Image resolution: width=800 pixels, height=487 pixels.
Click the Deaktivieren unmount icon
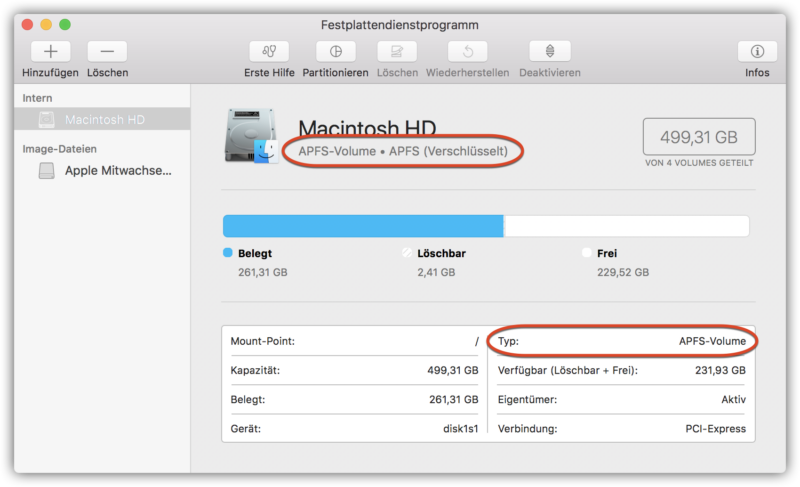point(550,52)
